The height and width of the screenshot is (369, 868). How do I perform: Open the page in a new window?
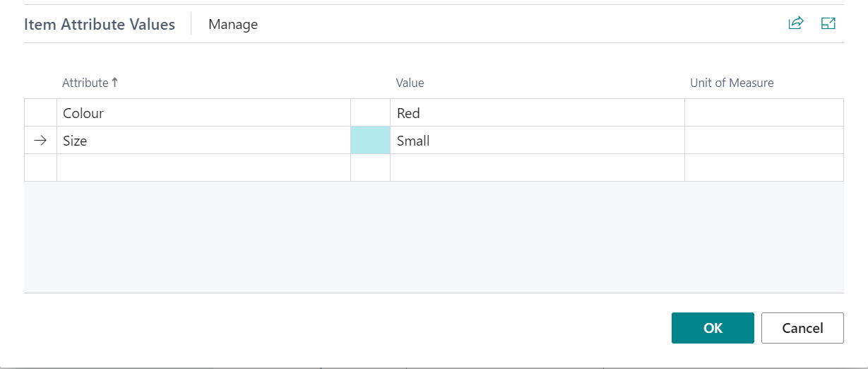(828, 23)
